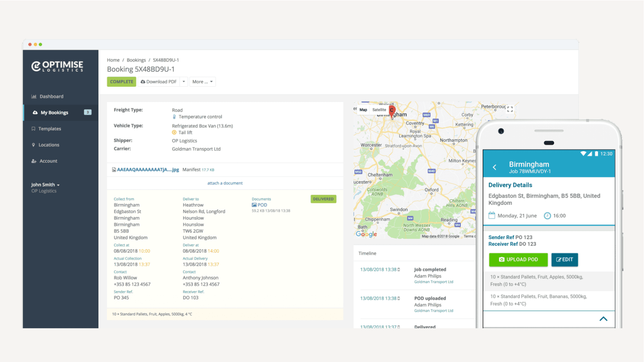Select My Bookings in the sidebar
This screenshot has height=362, width=644.
coord(54,113)
